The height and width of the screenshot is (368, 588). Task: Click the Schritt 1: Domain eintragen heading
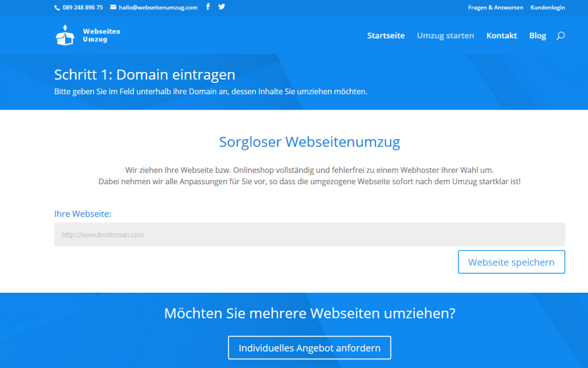coord(145,74)
